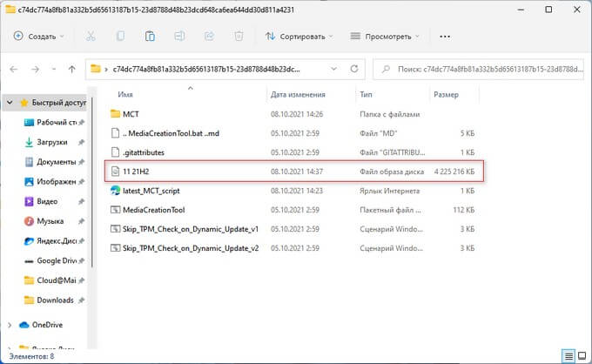Screen dimensions: 592x364
Task: Open OneDrive in sidebar
Action: coord(47,325)
